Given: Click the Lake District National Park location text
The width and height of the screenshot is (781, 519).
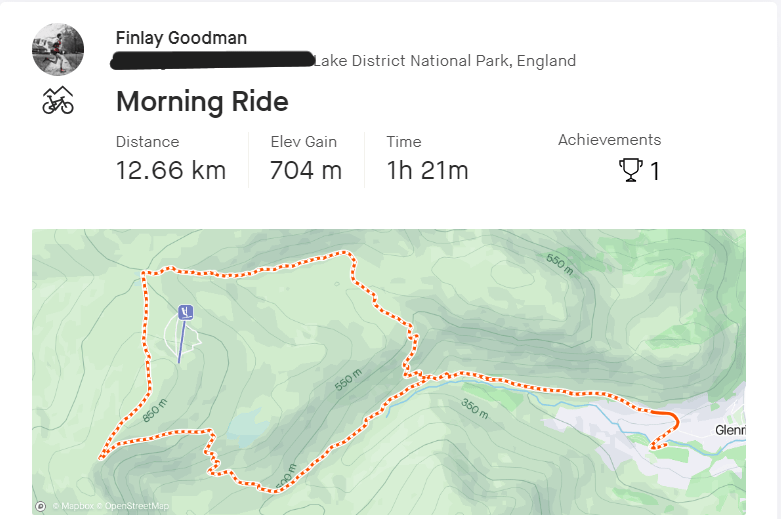Looking at the screenshot, I should (445, 61).
